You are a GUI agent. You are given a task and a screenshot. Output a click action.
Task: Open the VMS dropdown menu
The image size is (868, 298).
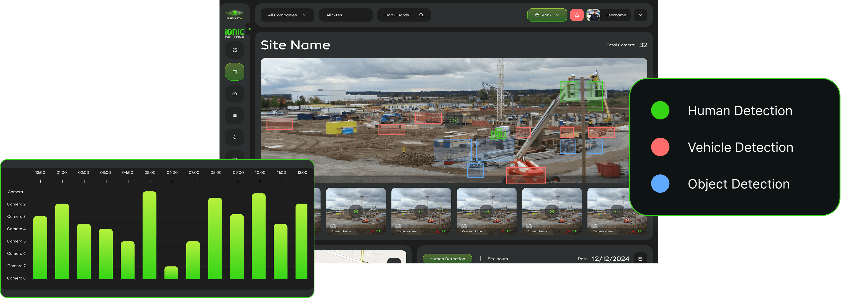[x=547, y=15]
